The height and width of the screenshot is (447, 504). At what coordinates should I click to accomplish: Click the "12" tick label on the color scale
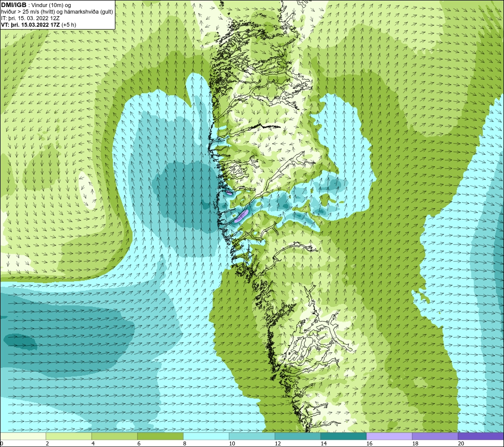click(x=278, y=443)
